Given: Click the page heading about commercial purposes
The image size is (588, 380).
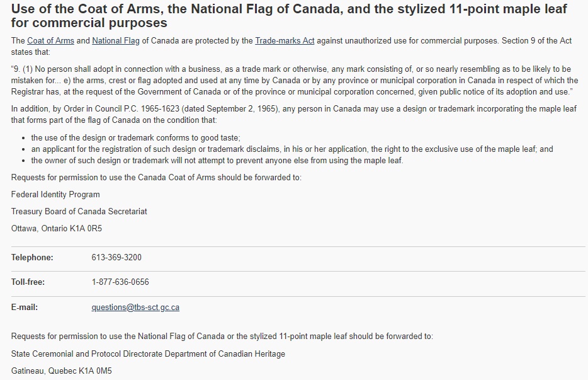Looking at the screenshot, I should [x=289, y=15].
